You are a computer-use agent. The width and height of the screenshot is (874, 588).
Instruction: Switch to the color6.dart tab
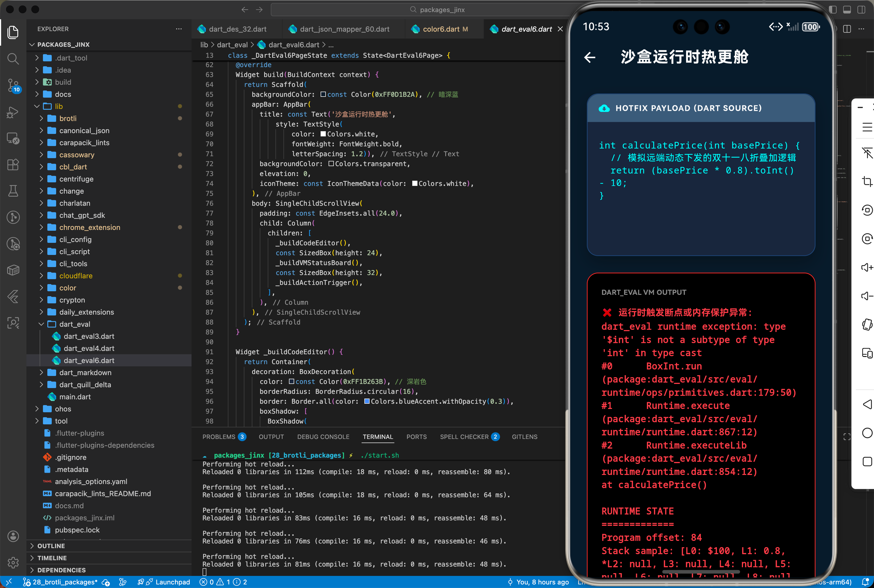(441, 29)
